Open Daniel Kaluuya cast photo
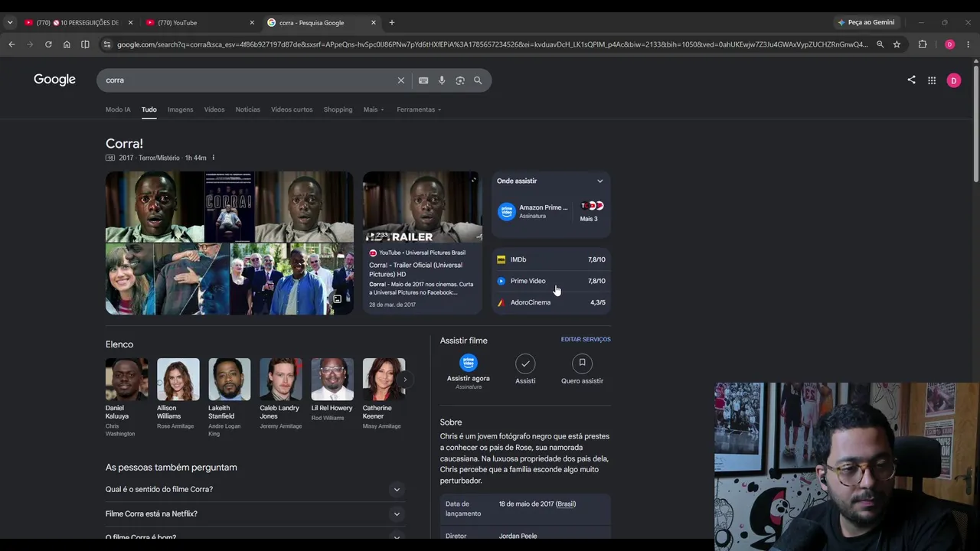Image resolution: width=980 pixels, height=551 pixels. pyautogui.click(x=126, y=379)
